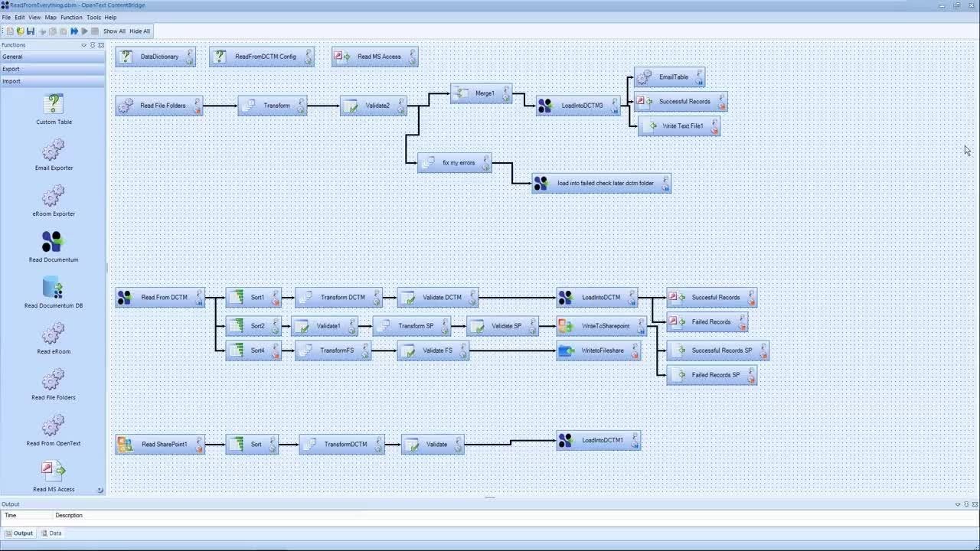Open the Map menu
This screenshot has height=551, width=980.
[51, 18]
